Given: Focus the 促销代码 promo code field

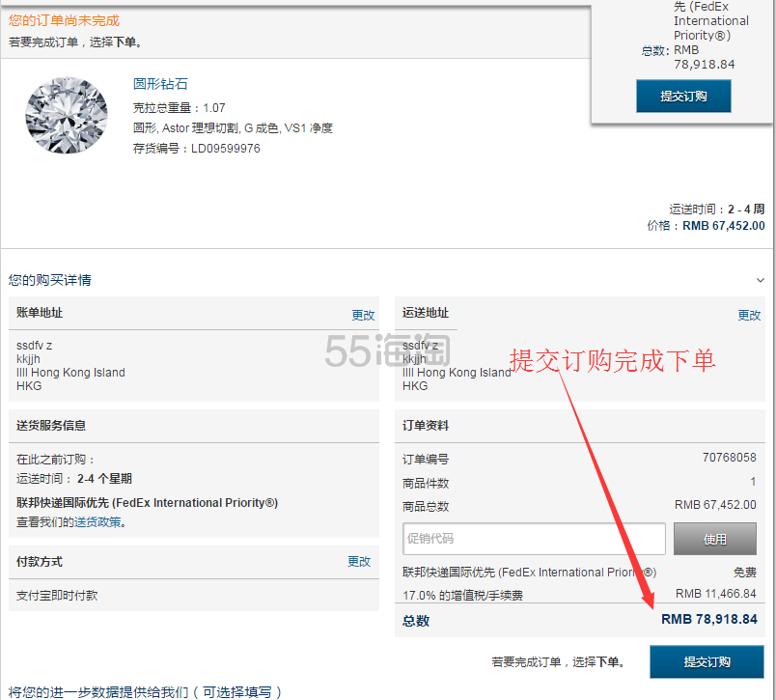Looking at the screenshot, I should click(534, 539).
